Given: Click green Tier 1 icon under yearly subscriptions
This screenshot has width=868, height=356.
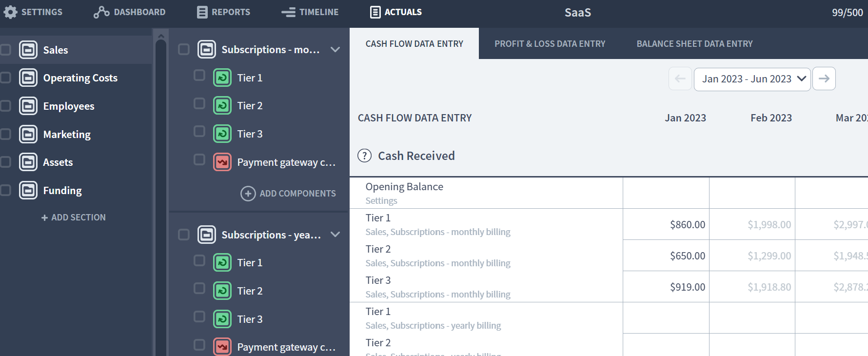Looking at the screenshot, I should coord(222,262).
